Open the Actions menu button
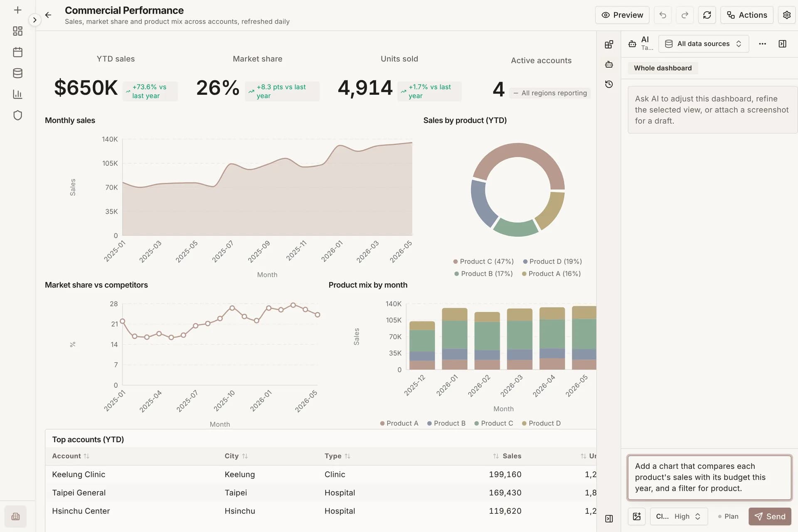 click(x=747, y=15)
